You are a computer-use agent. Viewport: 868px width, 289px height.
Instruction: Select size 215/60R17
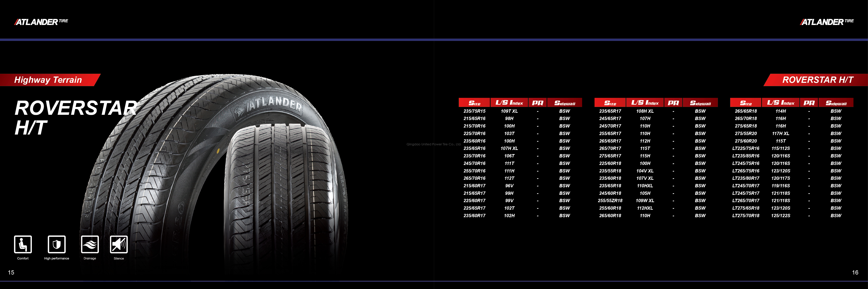[475, 186]
